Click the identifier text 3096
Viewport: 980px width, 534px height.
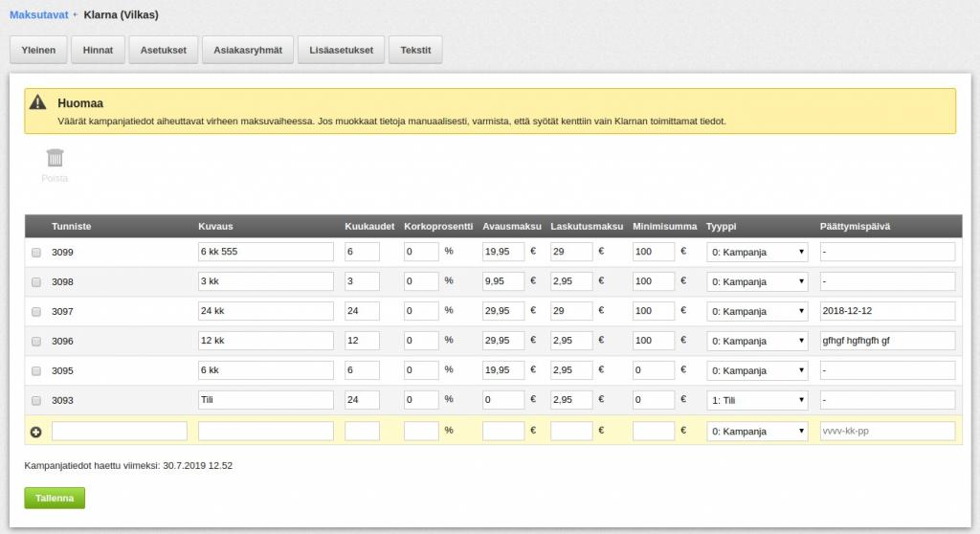(x=62, y=342)
